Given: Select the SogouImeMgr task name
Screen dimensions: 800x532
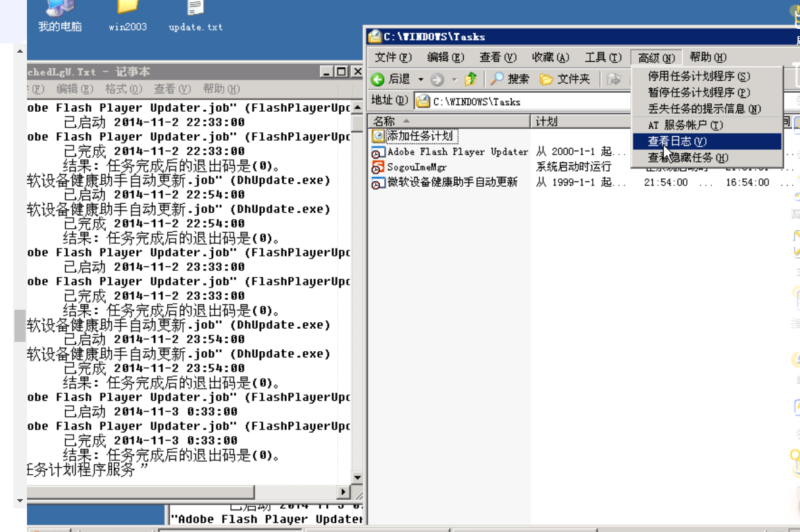Looking at the screenshot, I should (416, 167).
